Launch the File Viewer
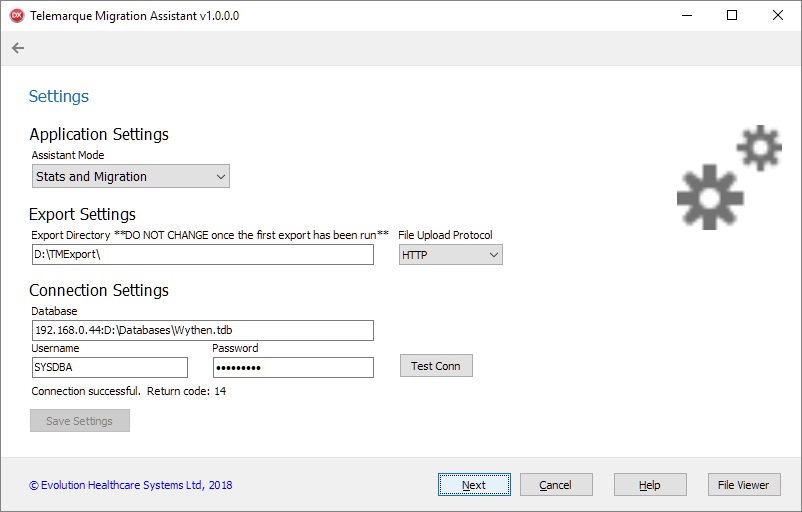This screenshot has height=512, width=802. (743, 485)
